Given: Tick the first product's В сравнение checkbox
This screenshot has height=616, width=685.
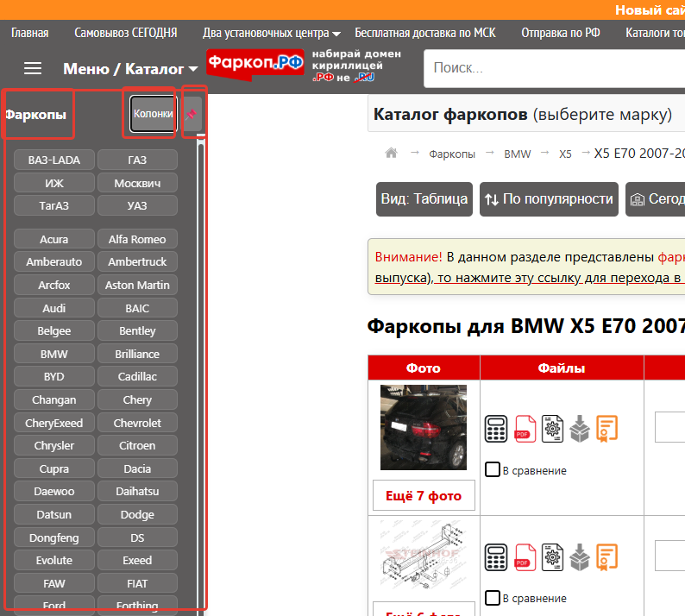Looking at the screenshot, I should 493,469.
